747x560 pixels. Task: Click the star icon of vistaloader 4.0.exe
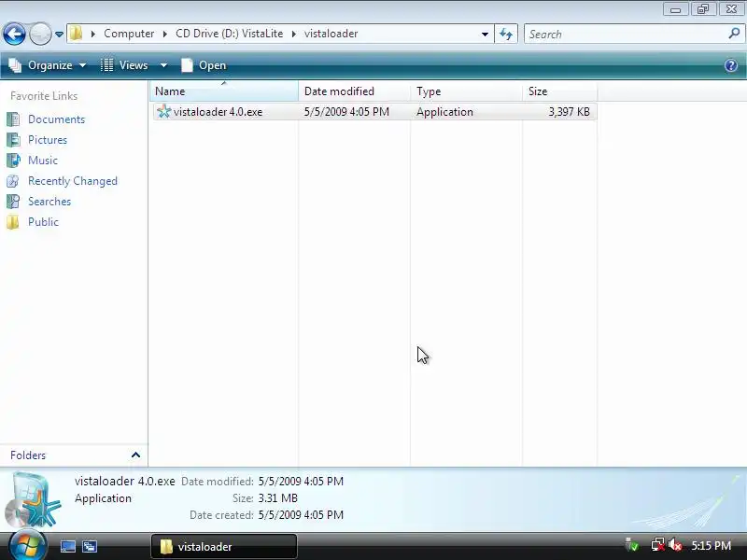[x=164, y=111]
